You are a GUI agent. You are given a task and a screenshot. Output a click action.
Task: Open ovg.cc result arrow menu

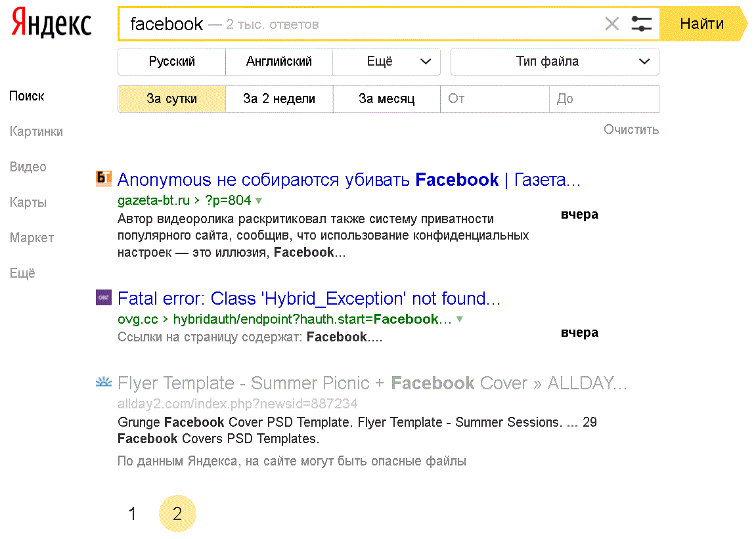[460, 319]
